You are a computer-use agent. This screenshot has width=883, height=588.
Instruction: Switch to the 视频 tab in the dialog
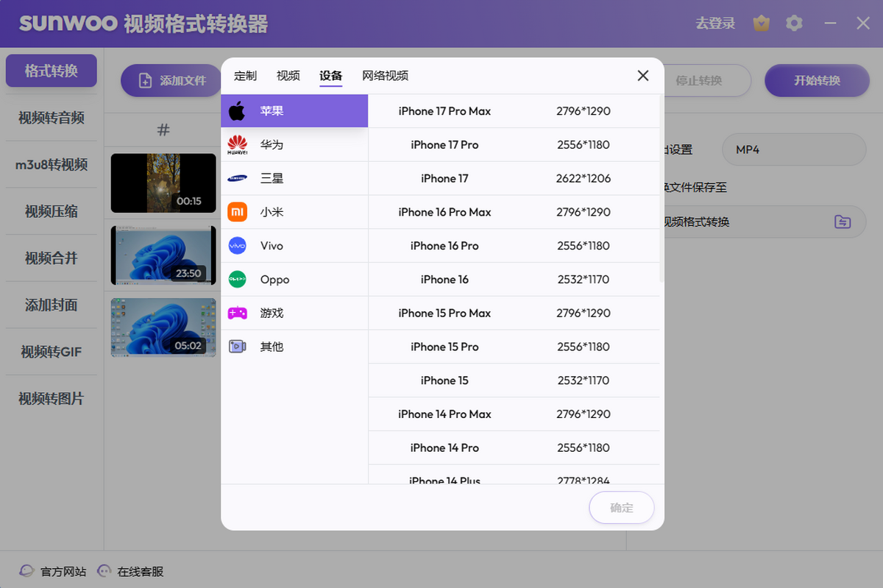pos(288,75)
